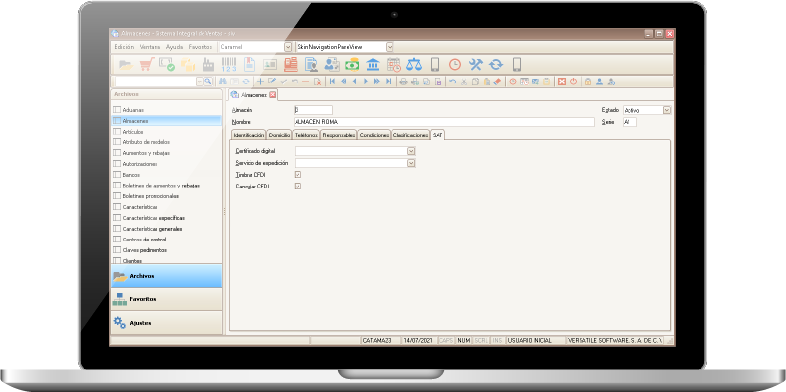Go to the previous record

[354, 81]
